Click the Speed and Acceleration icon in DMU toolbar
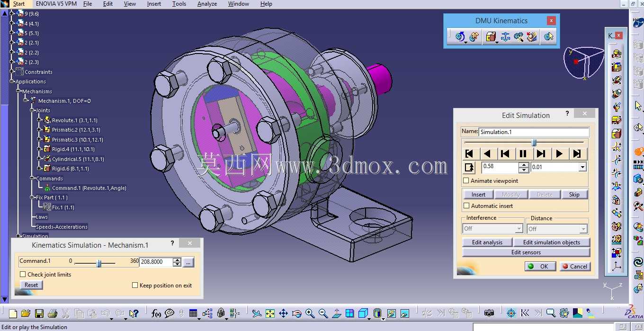Screen dimensions: 644x331 (532, 36)
